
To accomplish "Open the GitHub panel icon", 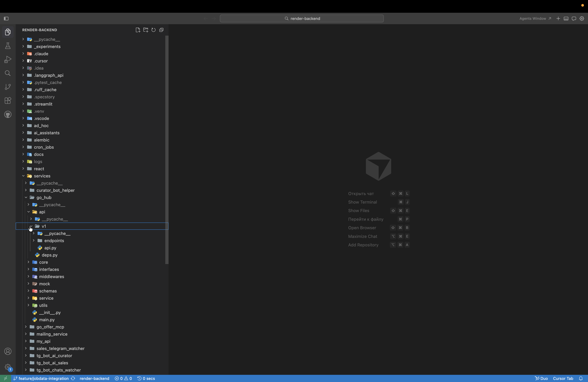I will [8, 114].
